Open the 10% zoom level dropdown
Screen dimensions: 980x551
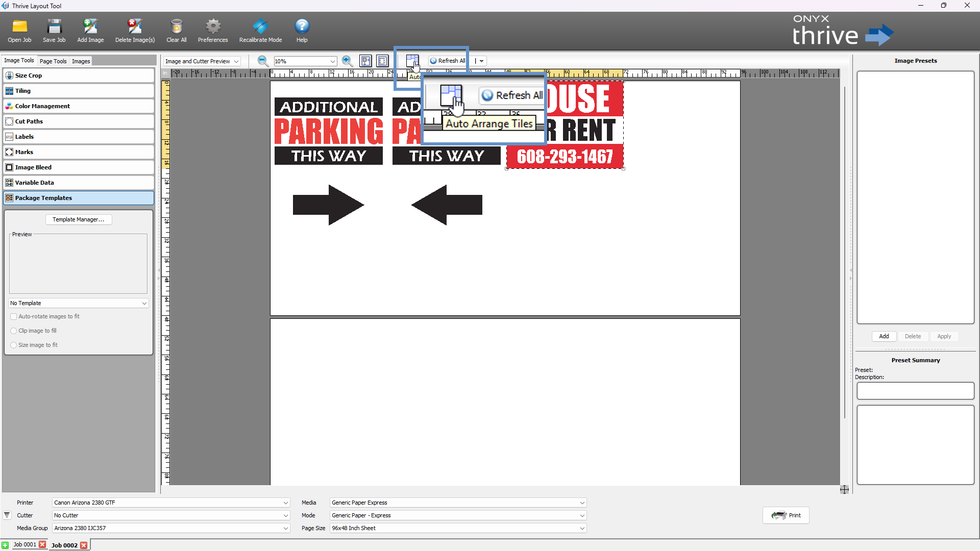[x=305, y=61]
